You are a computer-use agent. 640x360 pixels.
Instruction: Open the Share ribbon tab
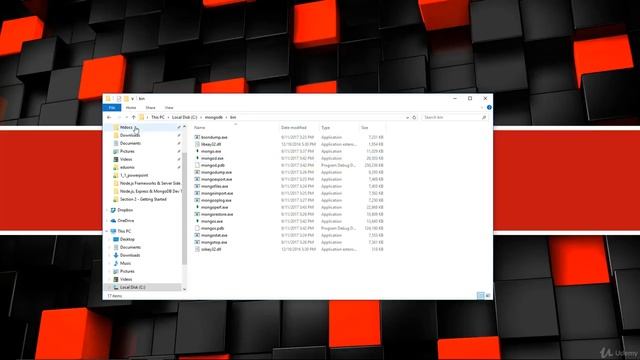150,107
